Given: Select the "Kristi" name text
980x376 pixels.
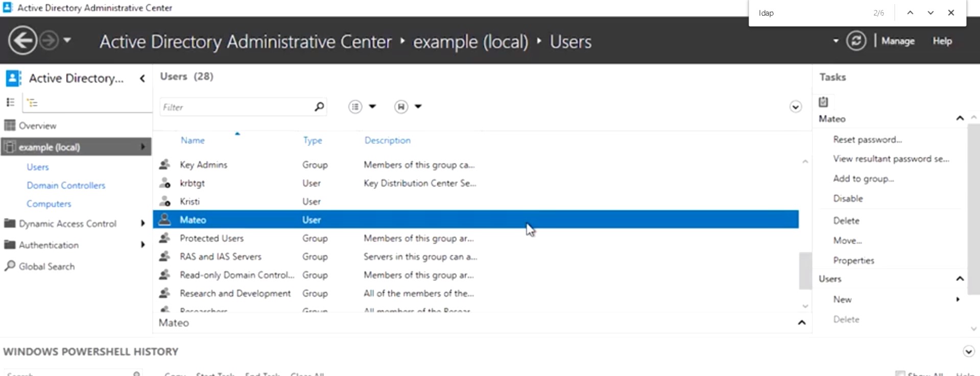Looking at the screenshot, I should tap(189, 202).
